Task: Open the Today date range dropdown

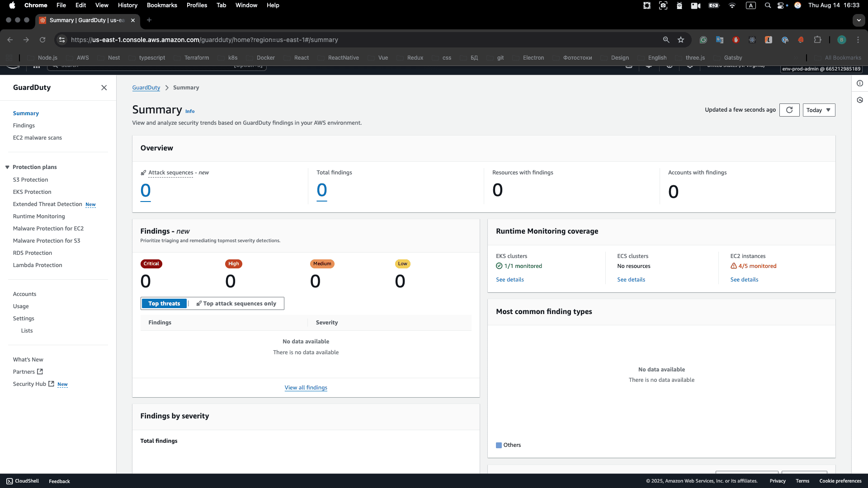Action: 819,110
